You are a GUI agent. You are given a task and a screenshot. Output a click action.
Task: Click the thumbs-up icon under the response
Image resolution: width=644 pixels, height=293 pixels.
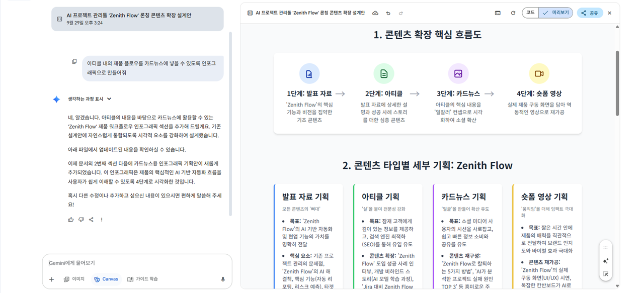point(71,220)
